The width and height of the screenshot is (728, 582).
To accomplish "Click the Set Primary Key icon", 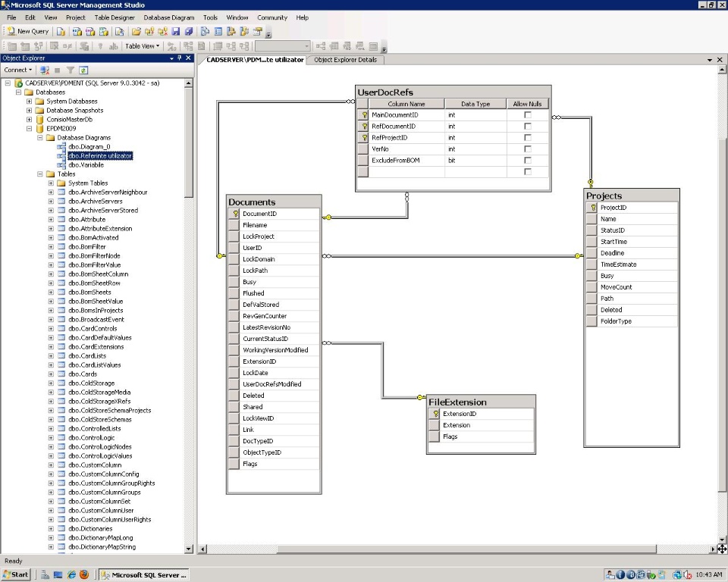I will click(100, 46).
